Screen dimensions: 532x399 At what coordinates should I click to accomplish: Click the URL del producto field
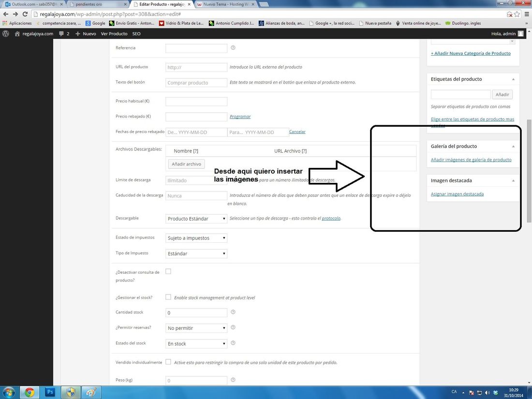pos(196,67)
